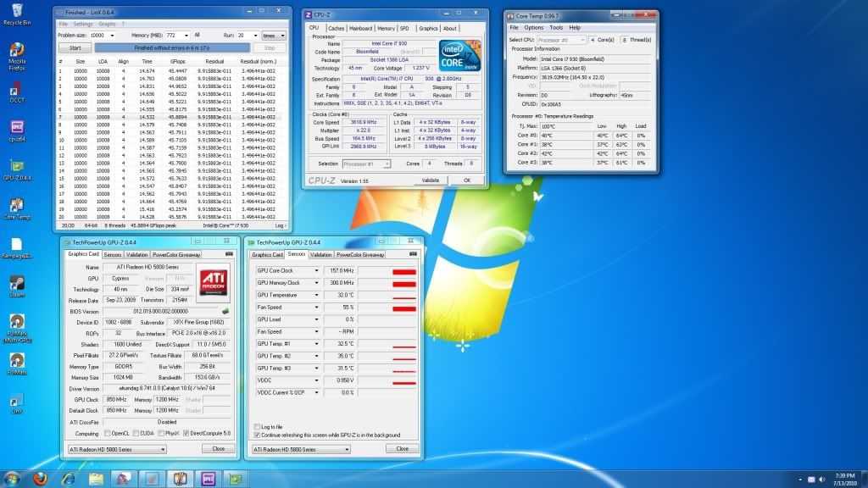Open the Memory (MiB) dropdown in LinX

(186, 36)
